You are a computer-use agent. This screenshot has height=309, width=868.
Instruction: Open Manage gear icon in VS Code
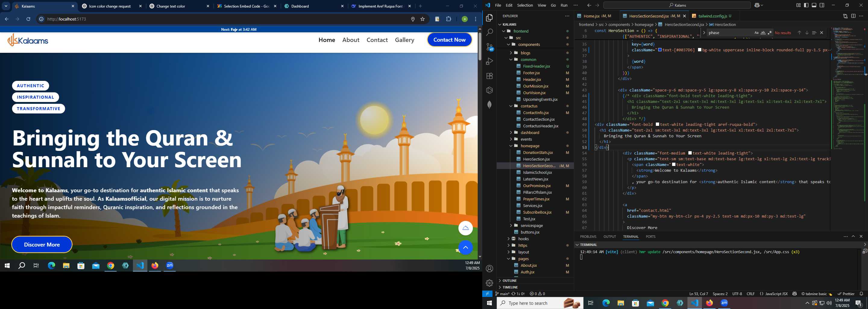489,283
